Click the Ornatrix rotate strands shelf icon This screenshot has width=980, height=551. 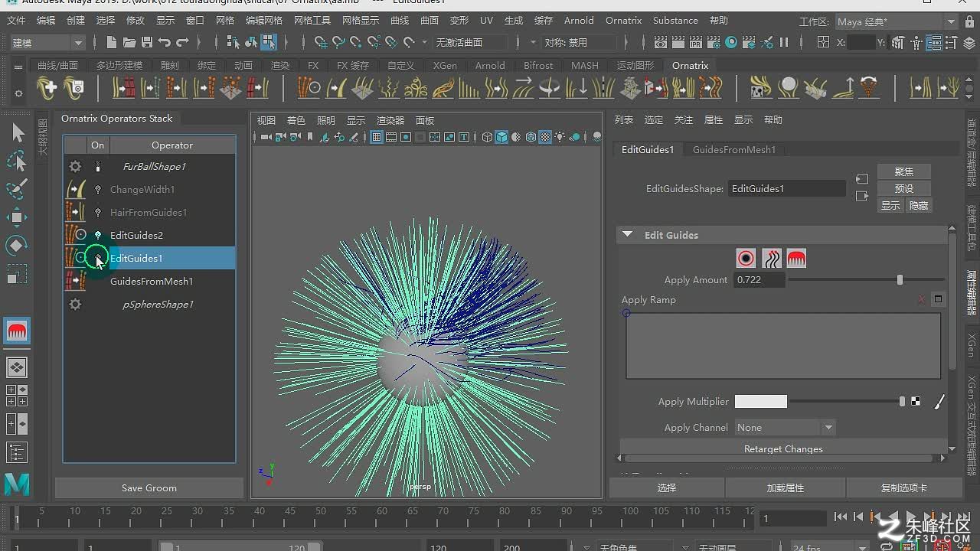[x=550, y=88]
